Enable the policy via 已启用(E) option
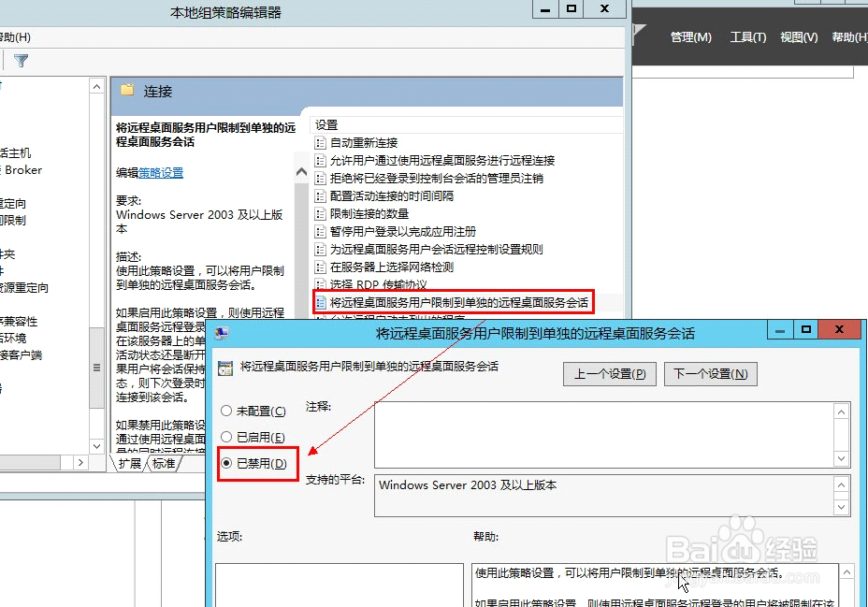 (x=226, y=437)
